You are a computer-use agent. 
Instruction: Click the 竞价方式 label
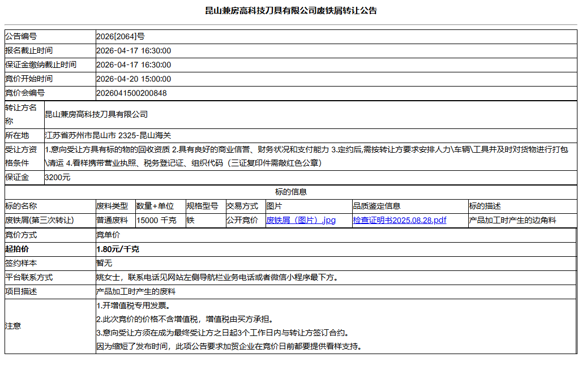coord(21,235)
